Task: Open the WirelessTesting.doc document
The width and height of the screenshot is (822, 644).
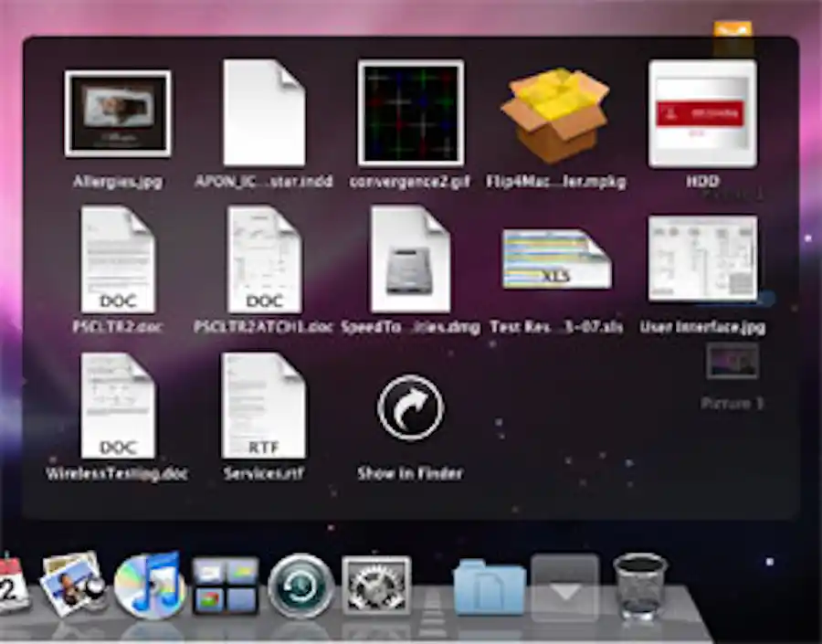Action: [118, 406]
